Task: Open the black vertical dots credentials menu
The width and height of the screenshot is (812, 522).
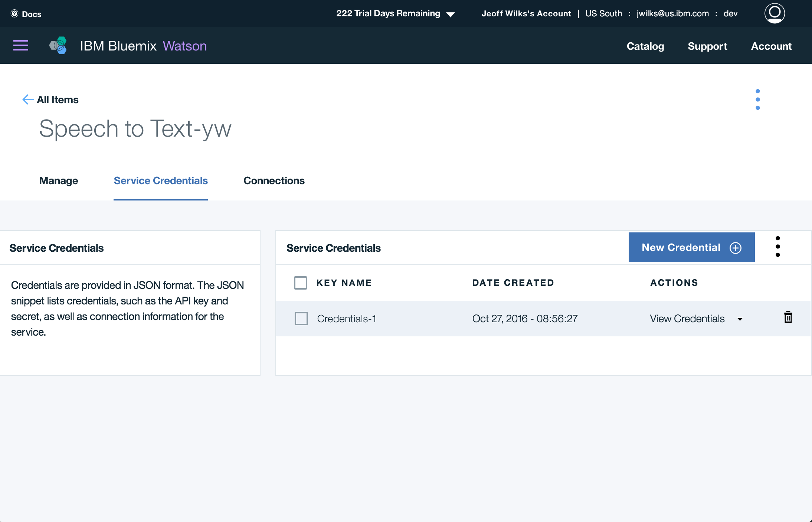Action: [777, 247]
